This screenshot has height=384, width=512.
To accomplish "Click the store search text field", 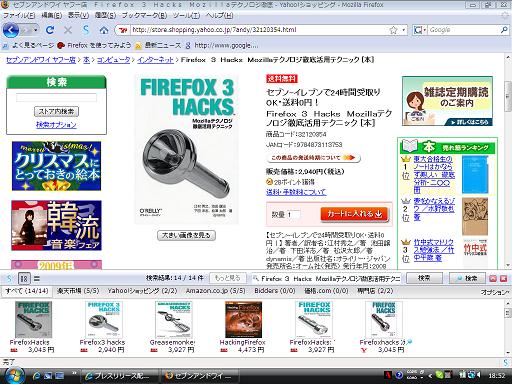I will coord(56,97).
